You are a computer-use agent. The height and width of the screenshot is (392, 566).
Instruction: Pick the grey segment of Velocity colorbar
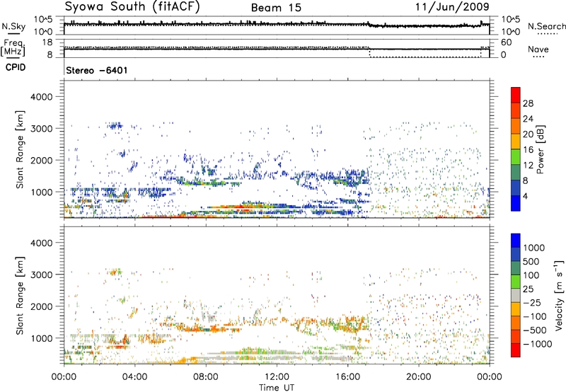click(x=516, y=295)
